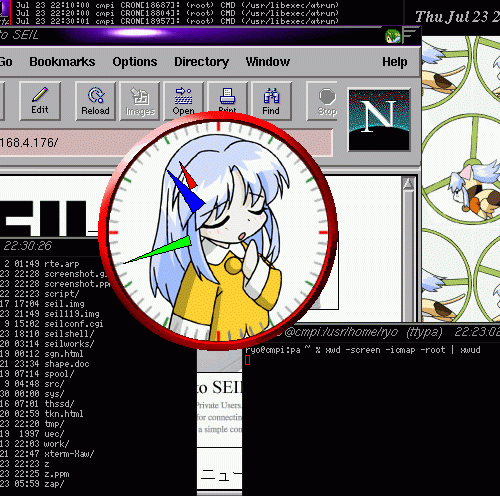The height and width of the screenshot is (496, 500).
Task: Select the z.ppm file entry
Action: click(57, 474)
